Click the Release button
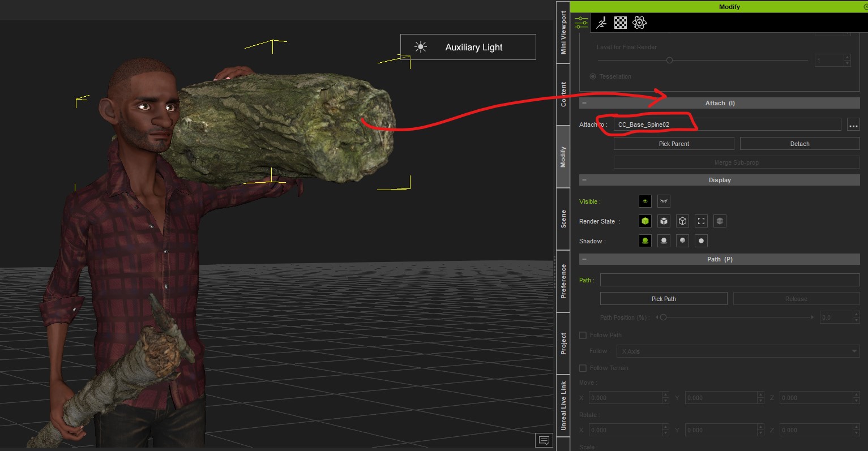The height and width of the screenshot is (451, 868). point(796,299)
